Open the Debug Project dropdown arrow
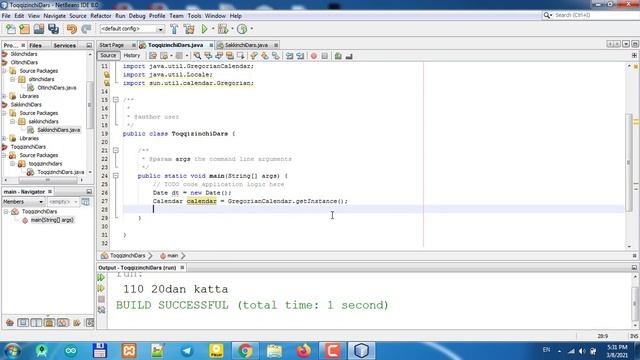The height and width of the screenshot is (360, 640). [232, 29]
